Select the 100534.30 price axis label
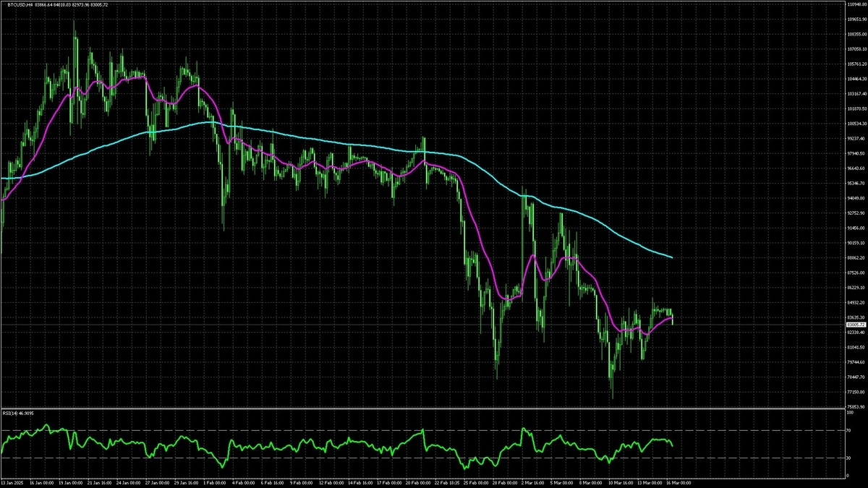 856,124
